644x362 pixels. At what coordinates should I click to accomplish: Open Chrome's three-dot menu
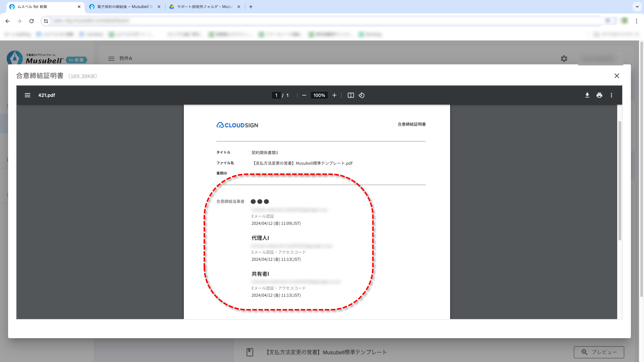(x=637, y=21)
